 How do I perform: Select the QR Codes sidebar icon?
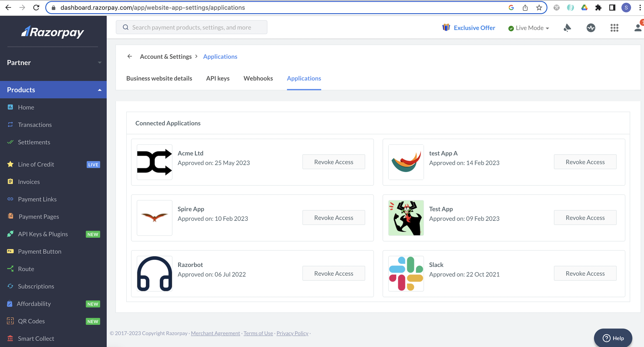[x=10, y=321]
